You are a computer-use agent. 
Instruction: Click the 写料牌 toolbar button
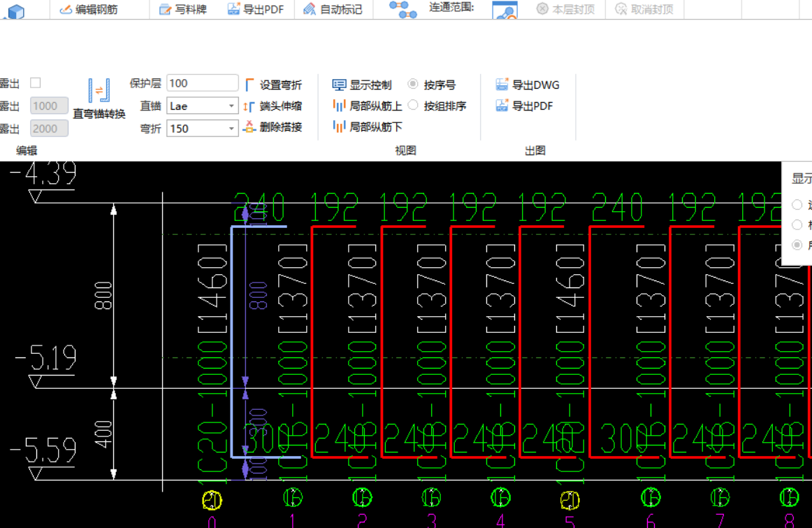[183, 9]
